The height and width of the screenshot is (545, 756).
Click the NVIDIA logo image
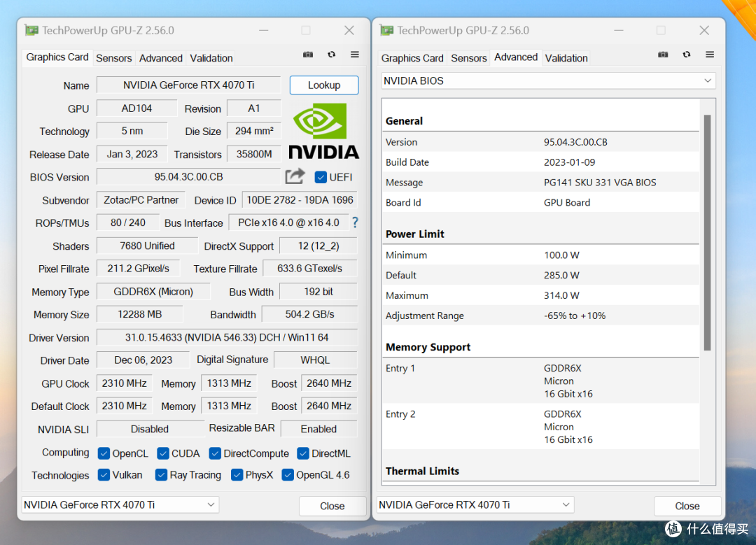point(323,131)
